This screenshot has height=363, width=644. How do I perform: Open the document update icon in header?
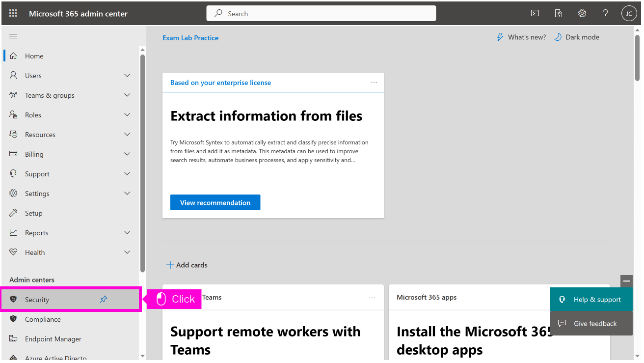(559, 14)
